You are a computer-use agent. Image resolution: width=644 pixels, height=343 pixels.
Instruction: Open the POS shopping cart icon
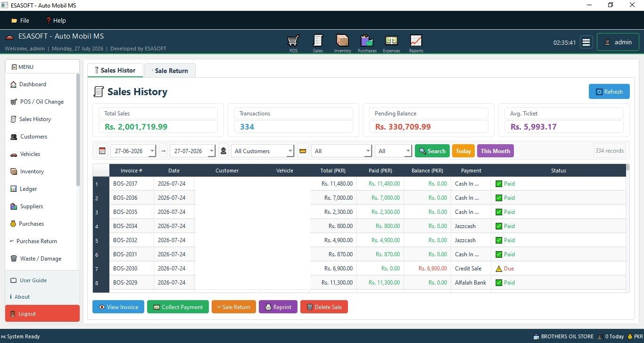click(293, 43)
